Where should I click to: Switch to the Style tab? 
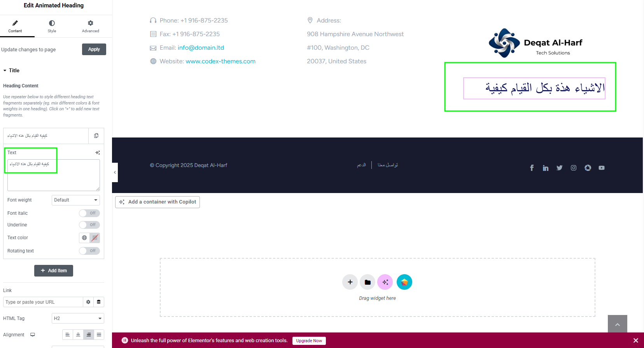(52, 26)
